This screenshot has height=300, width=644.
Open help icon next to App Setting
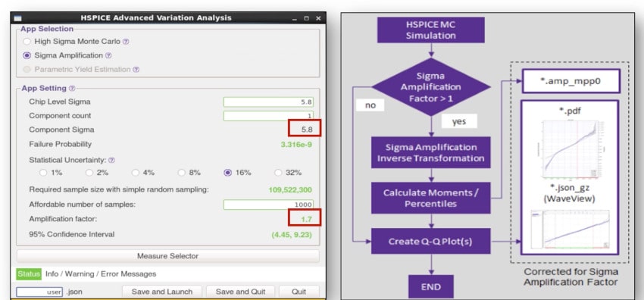coord(72,88)
